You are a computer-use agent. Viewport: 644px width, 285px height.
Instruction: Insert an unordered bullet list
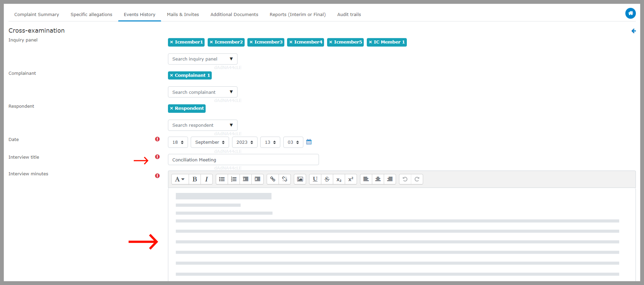(x=222, y=179)
